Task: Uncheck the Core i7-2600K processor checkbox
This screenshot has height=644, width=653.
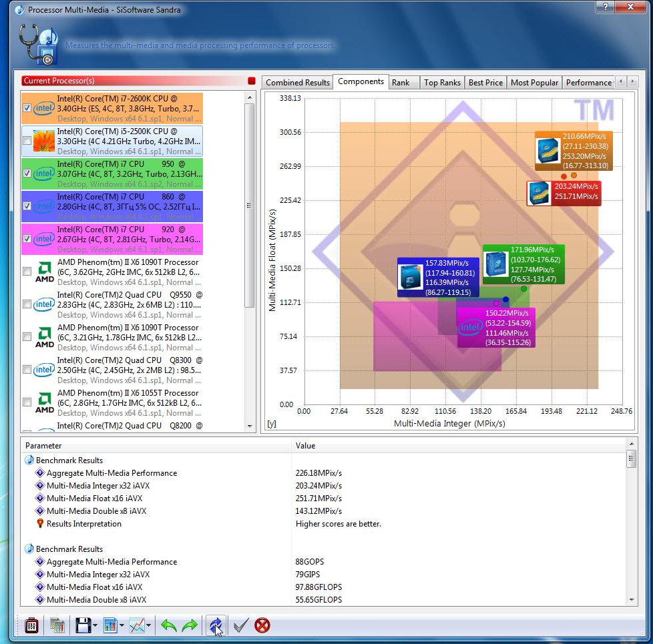Action: coord(27,108)
